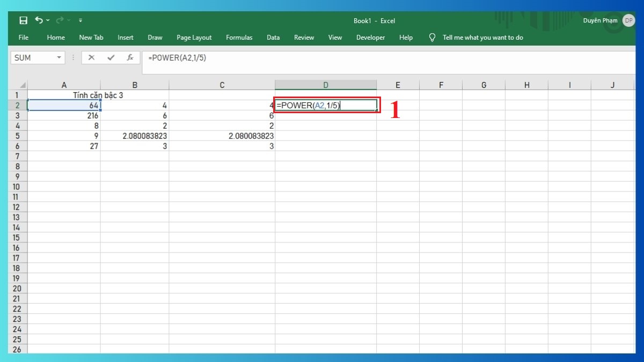Select column D by its header
Screen dimensions: 644x362
(x=326, y=84)
